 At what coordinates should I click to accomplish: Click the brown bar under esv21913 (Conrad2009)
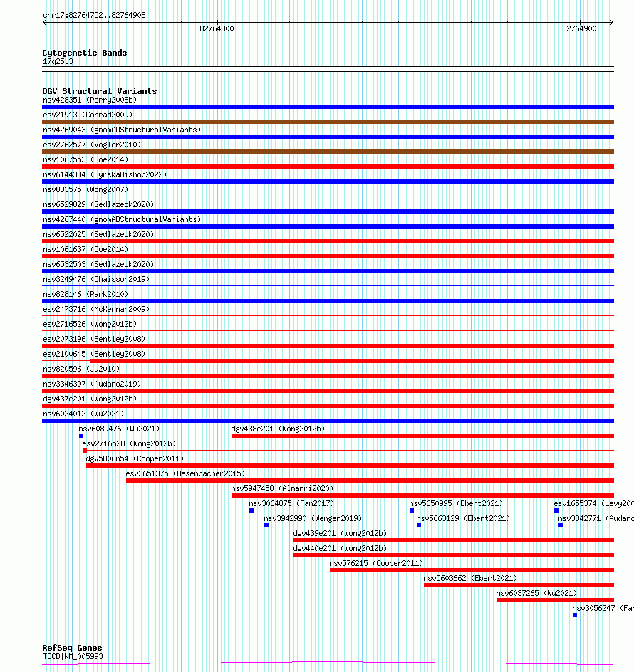click(328, 122)
